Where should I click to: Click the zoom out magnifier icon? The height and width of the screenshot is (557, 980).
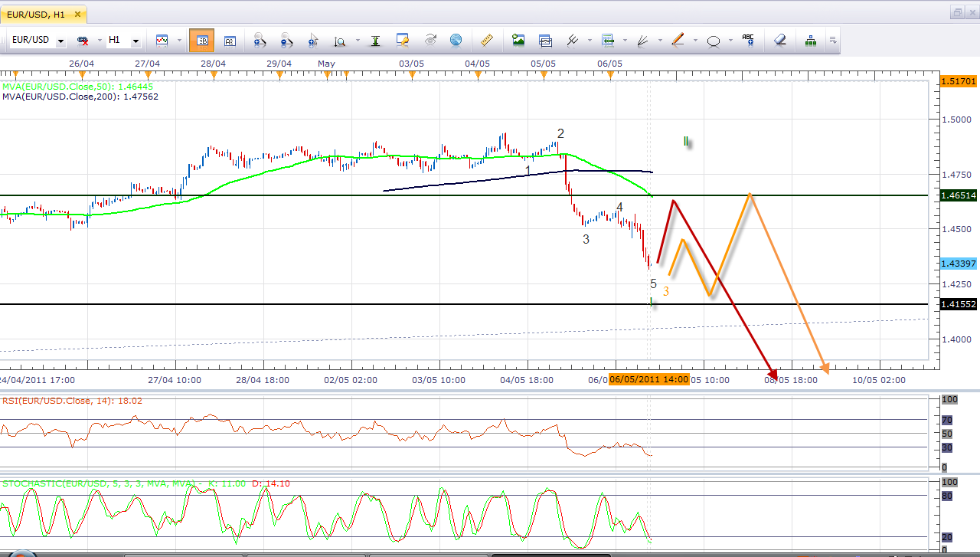click(x=287, y=41)
